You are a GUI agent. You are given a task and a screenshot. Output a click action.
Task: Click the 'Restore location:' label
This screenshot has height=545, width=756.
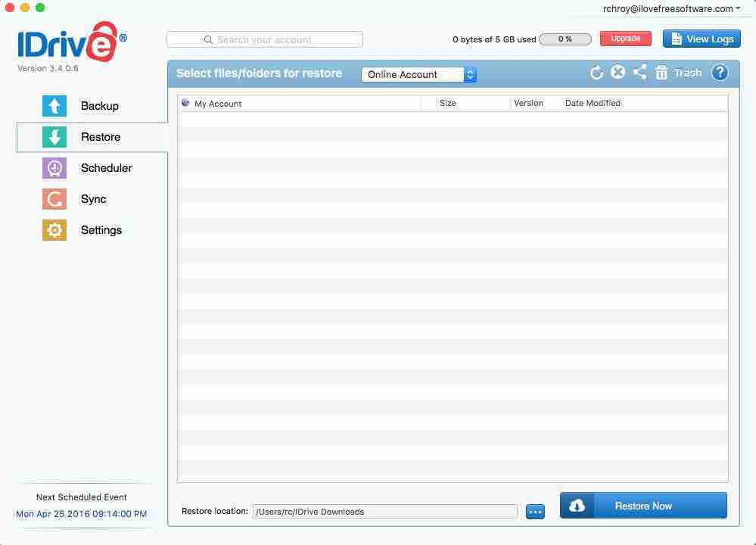215,511
